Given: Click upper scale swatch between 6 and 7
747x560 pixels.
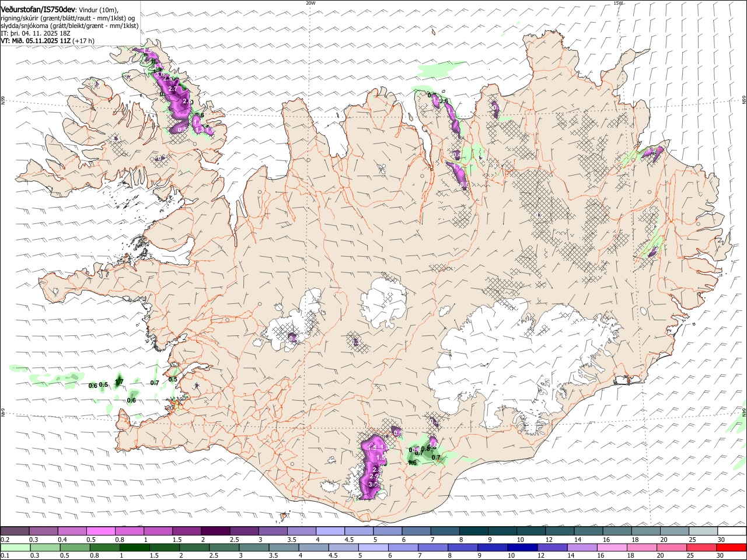Looking at the screenshot, I should point(416,531).
